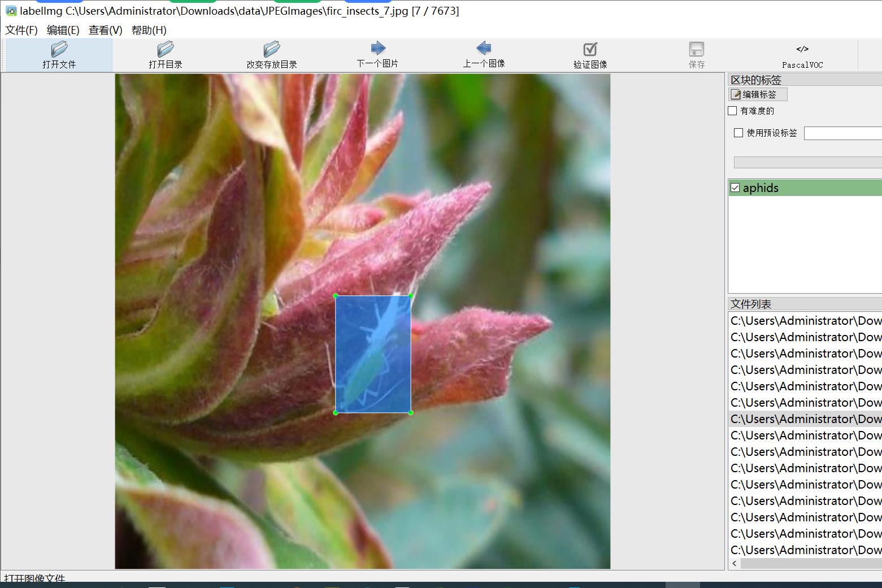Go to the previous image (上一个图像)

pos(484,55)
